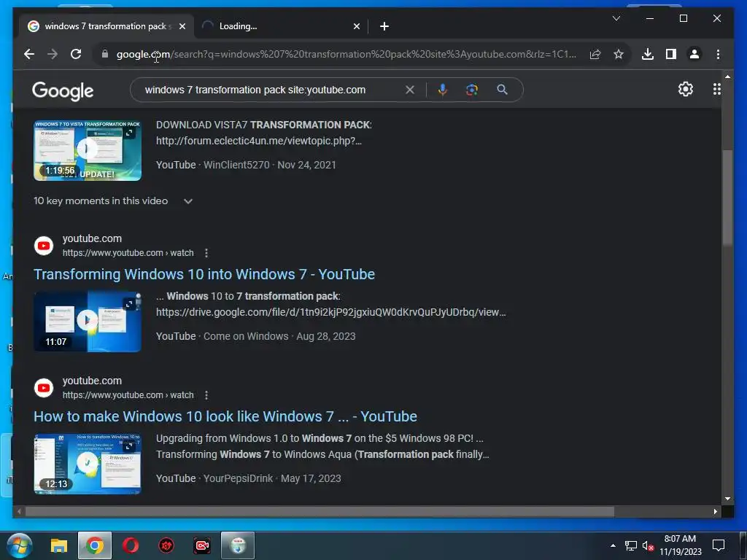Search by image with Google Lens icon
This screenshot has width=747, height=560.
472,90
